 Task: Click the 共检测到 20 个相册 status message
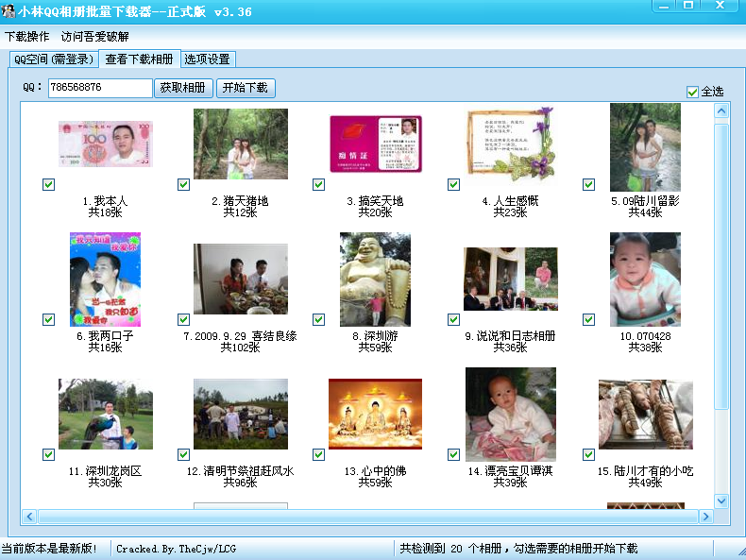[518, 549]
